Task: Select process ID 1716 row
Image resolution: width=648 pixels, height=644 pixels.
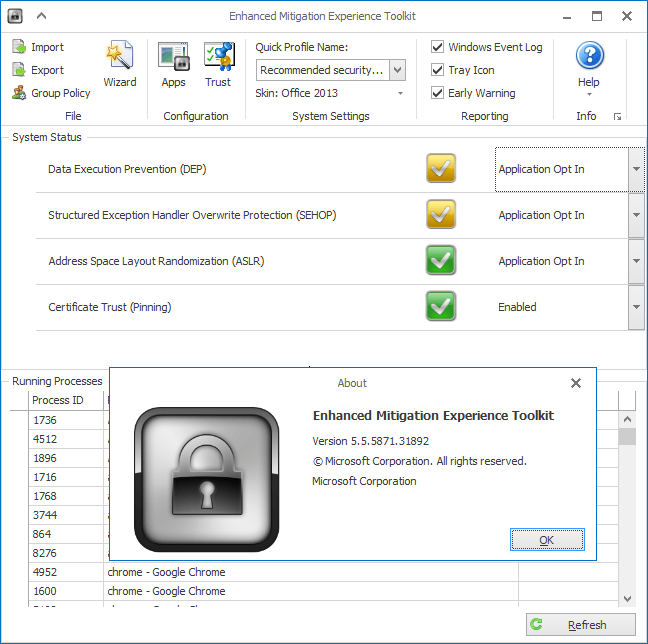Action: 66,477
